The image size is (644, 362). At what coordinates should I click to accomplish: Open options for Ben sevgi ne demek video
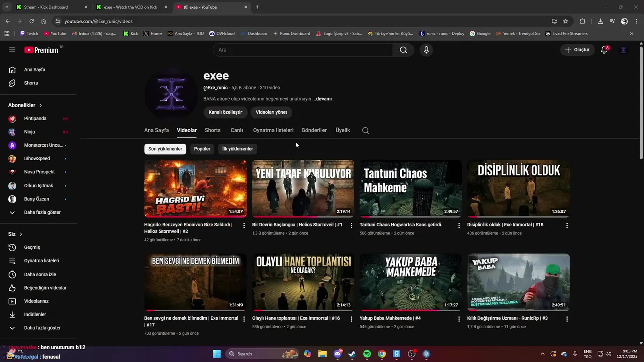click(x=244, y=319)
